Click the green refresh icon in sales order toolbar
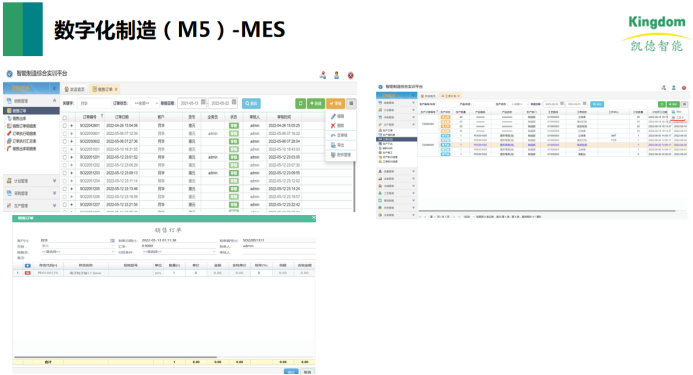This screenshot has height=375, width=693. click(x=301, y=103)
